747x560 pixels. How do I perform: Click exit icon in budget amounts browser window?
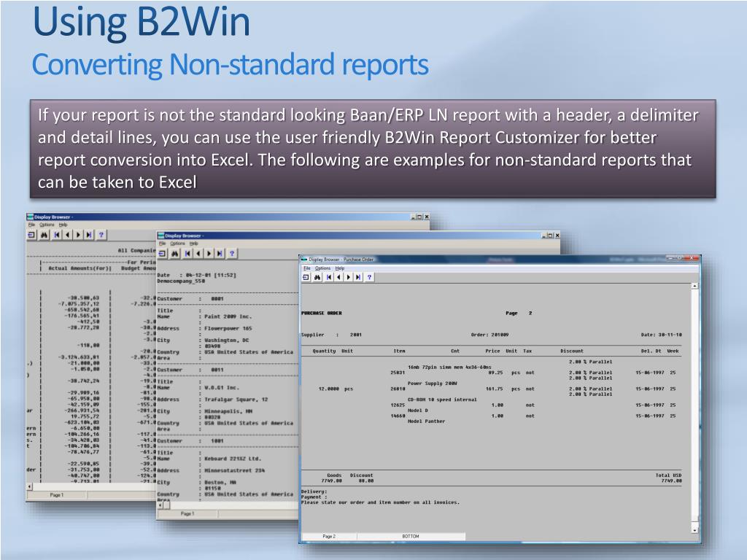31,235
